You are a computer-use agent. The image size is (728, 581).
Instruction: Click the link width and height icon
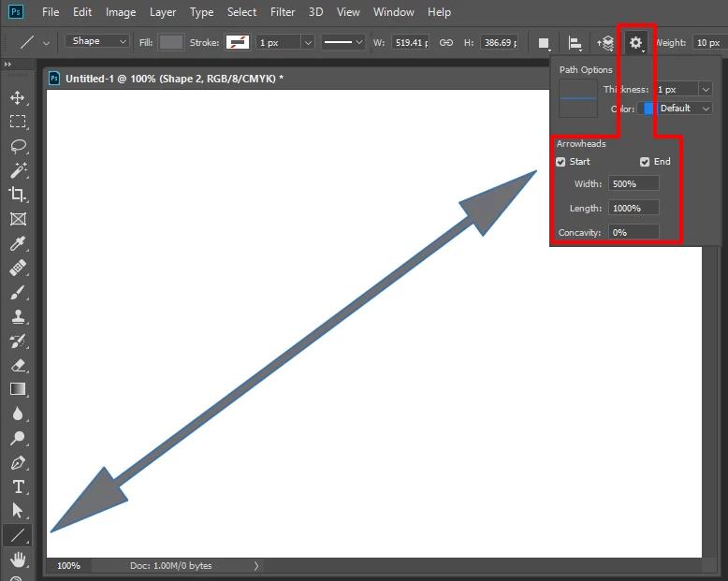[445, 43]
